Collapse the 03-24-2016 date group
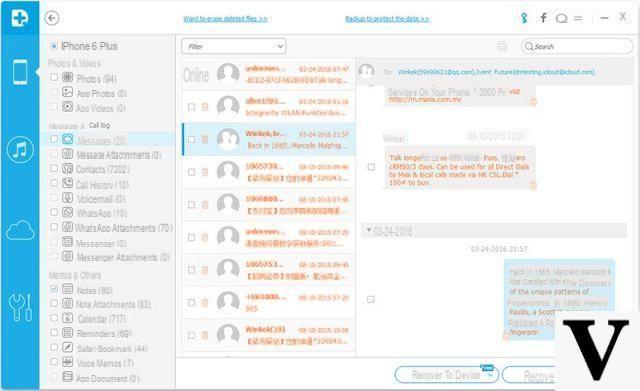640x391 pixels. pyautogui.click(x=369, y=231)
